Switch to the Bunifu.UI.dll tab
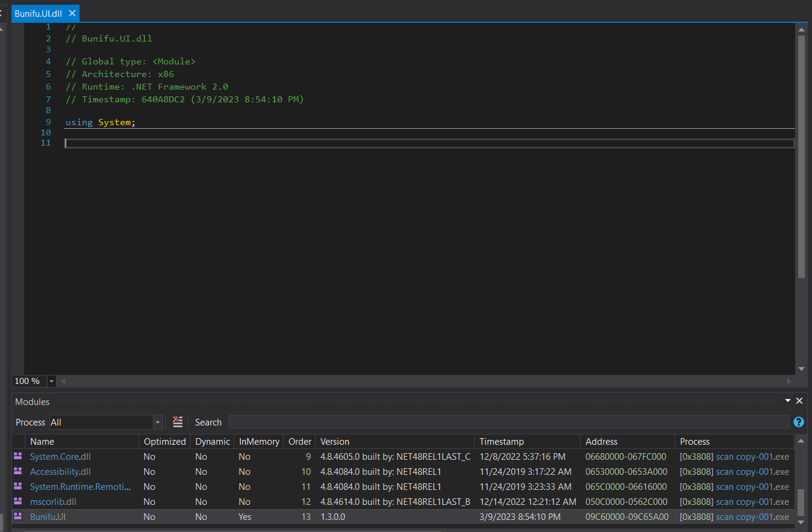Image resolution: width=812 pixels, height=532 pixels. [38, 13]
